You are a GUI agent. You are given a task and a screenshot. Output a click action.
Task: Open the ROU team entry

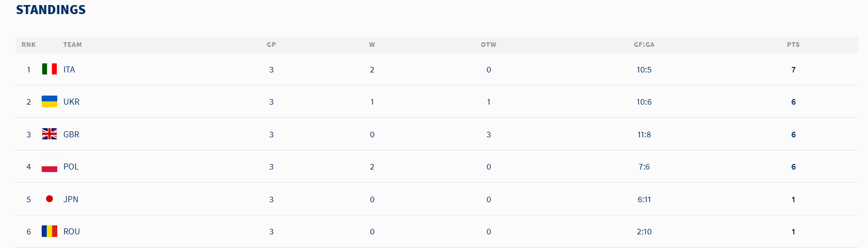71,231
